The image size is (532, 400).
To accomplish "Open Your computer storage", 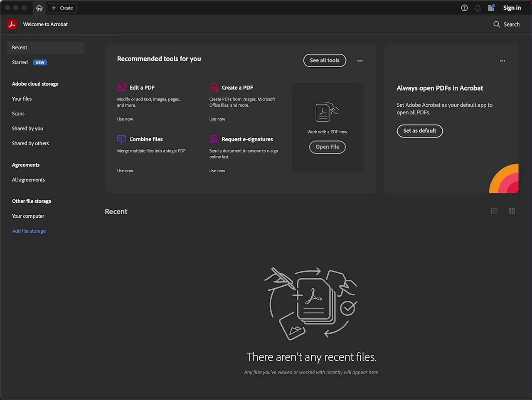I will [28, 216].
